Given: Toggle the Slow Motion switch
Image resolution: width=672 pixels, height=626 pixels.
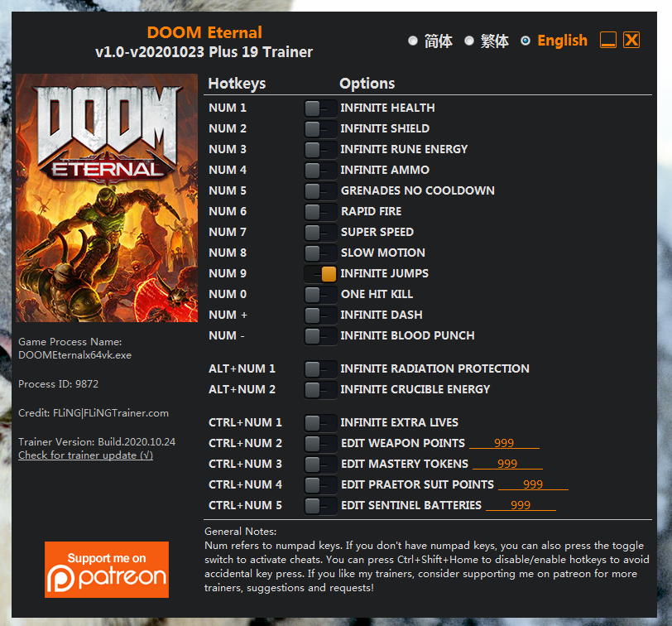Looking at the screenshot, I should [320, 253].
